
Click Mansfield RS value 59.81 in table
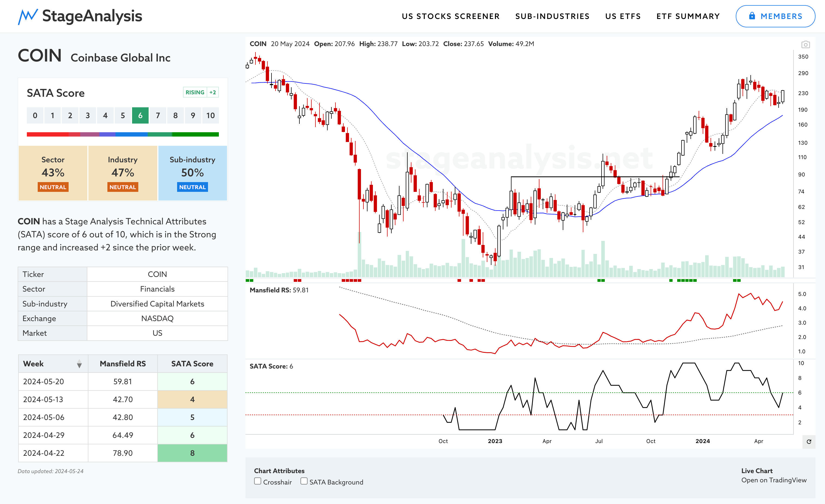pos(123,382)
